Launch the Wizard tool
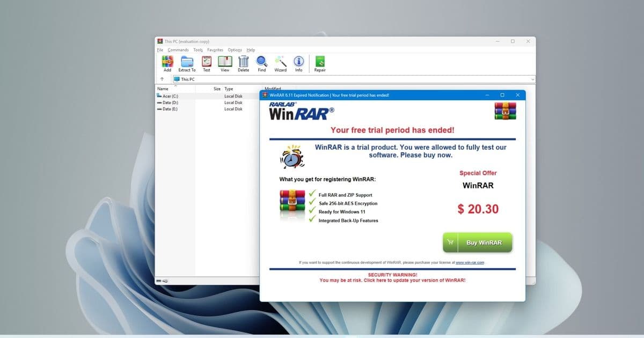This screenshot has width=644, height=338. pyautogui.click(x=280, y=62)
